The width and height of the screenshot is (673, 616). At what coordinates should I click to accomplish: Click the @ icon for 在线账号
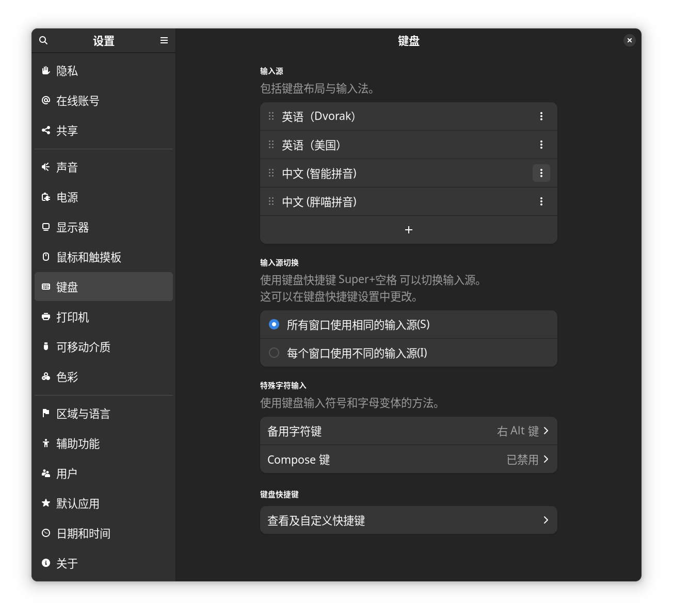[46, 100]
